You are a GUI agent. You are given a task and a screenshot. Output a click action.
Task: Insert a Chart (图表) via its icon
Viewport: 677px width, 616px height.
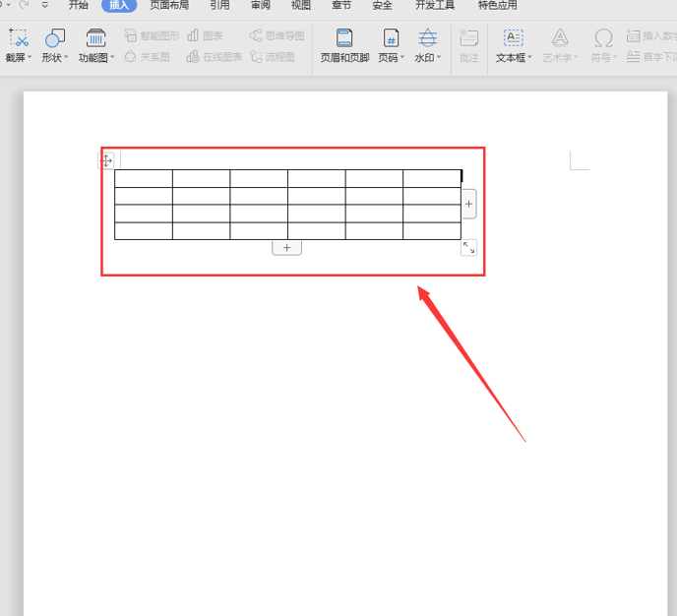[x=193, y=35]
